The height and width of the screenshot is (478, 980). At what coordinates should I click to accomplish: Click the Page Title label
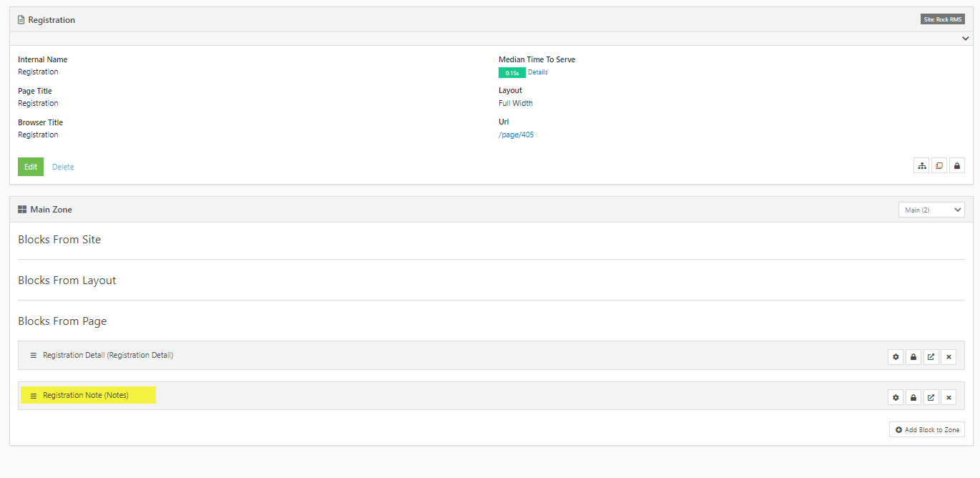pyautogui.click(x=35, y=91)
